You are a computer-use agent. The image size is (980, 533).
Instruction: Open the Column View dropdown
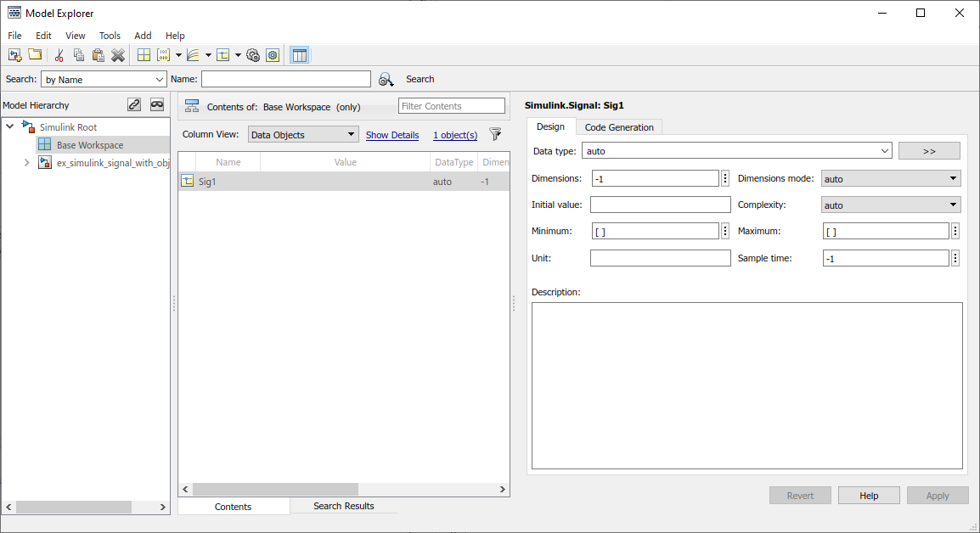[303, 135]
